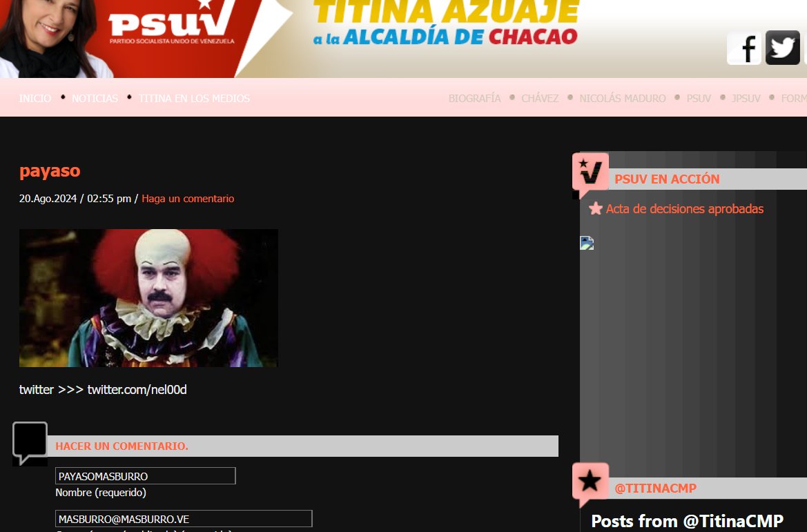Image resolution: width=807 pixels, height=532 pixels.
Task: Focus the Nombre field containing PAYASOMASBURRO
Action: click(x=145, y=476)
